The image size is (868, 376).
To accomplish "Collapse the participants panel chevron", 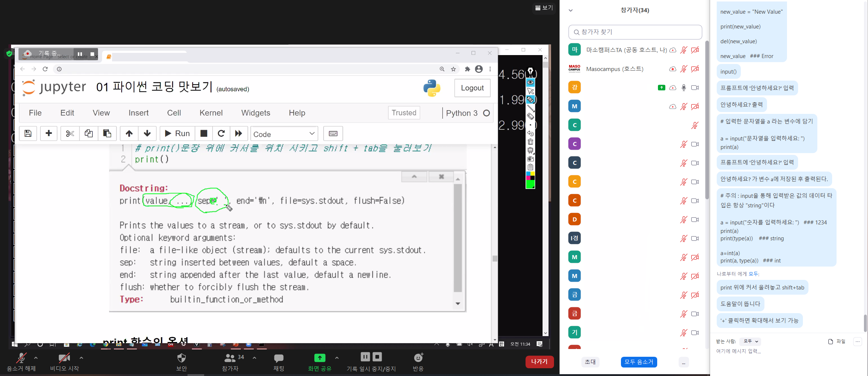I will click(571, 10).
